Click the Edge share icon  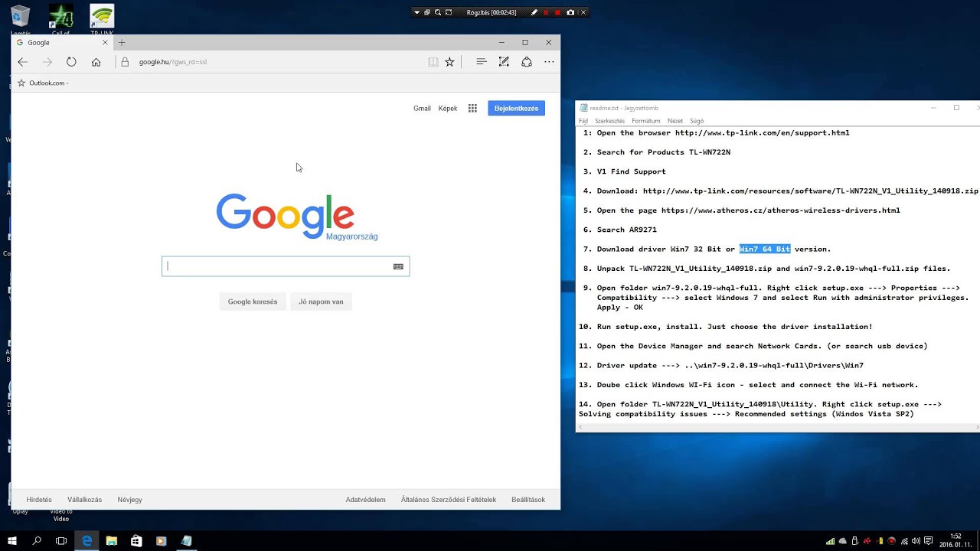coord(527,62)
